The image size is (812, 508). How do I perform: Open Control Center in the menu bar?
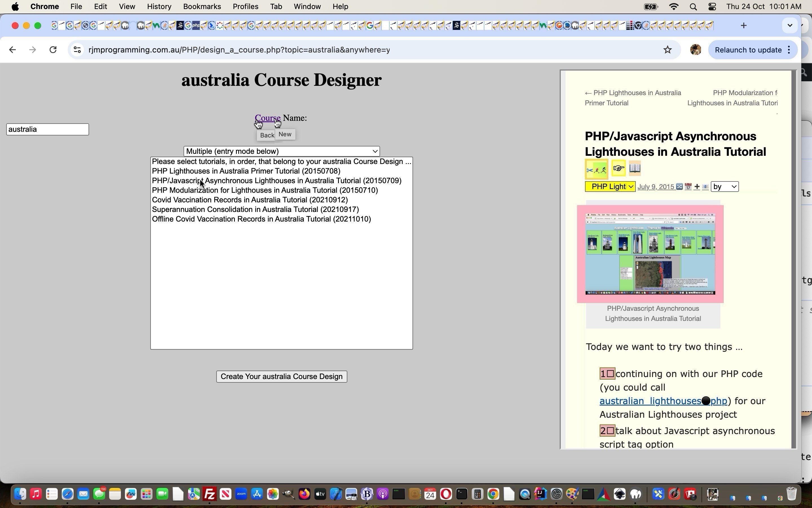tap(712, 7)
